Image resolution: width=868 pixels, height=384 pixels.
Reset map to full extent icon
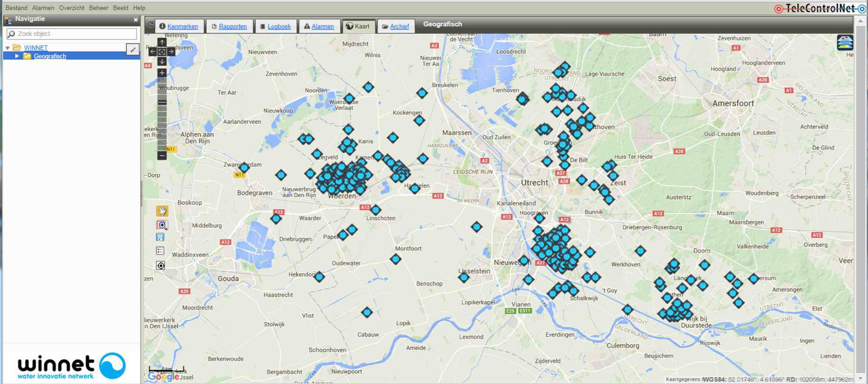click(162, 52)
